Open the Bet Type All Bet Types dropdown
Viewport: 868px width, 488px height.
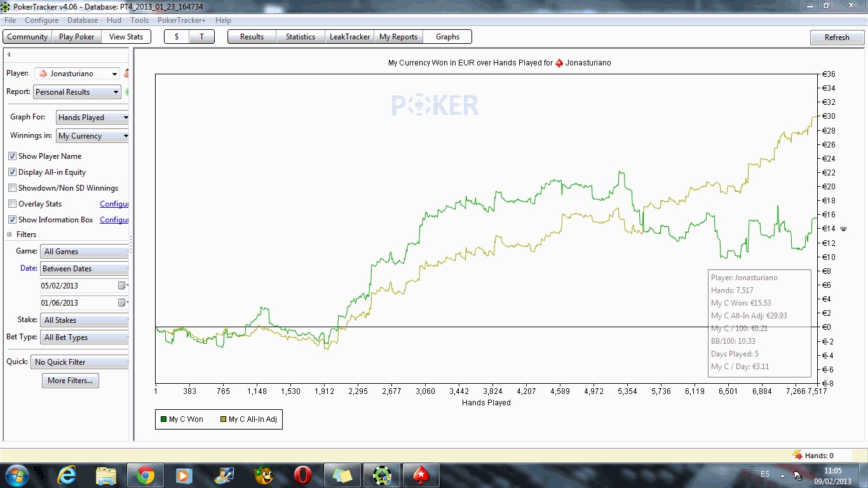coord(85,337)
